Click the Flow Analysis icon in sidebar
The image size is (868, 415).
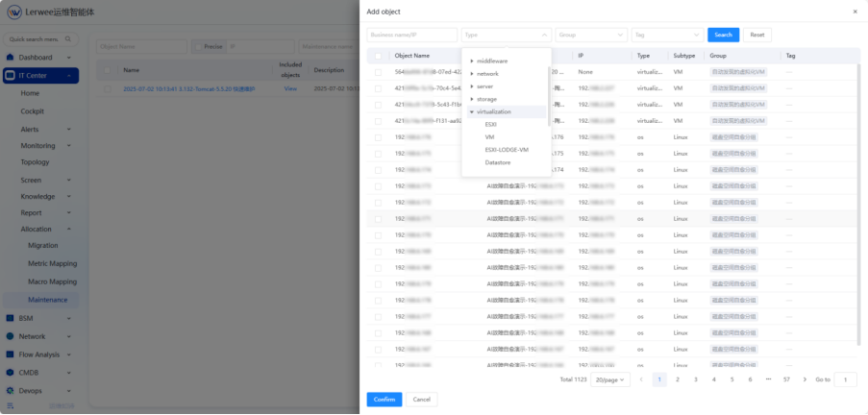click(x=11, y=354)
